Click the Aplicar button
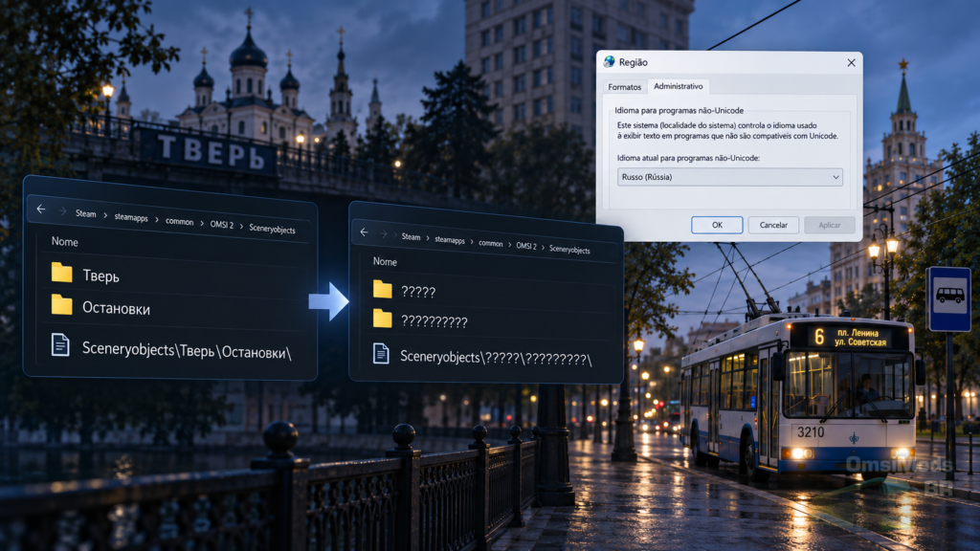The image size is (980, 551). tap(830, 225)
